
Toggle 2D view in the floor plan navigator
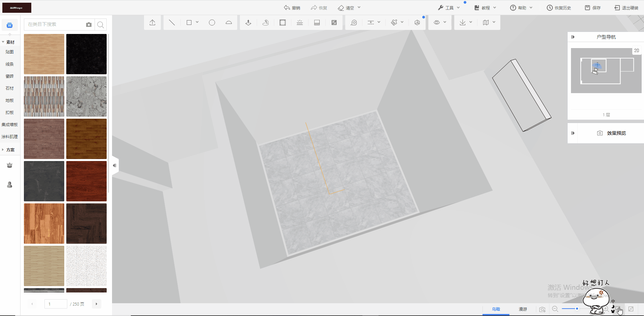click(636, 51)
